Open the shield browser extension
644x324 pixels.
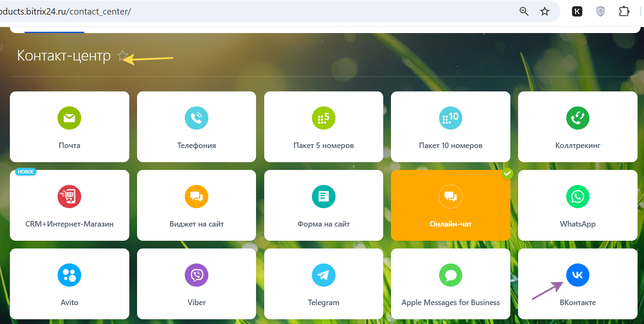[x=601, y=12]
